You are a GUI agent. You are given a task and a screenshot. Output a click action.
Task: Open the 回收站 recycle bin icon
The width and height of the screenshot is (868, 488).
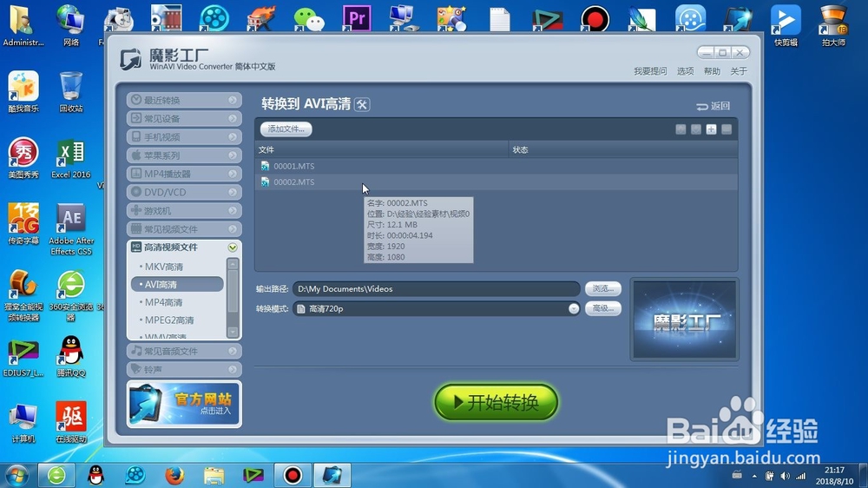pos(71,92)
